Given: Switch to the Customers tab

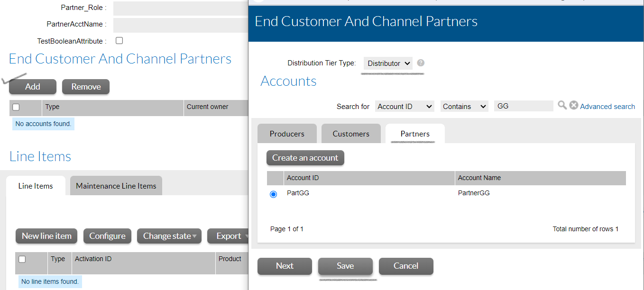Looking at the screenshot, I should point(351,134).
